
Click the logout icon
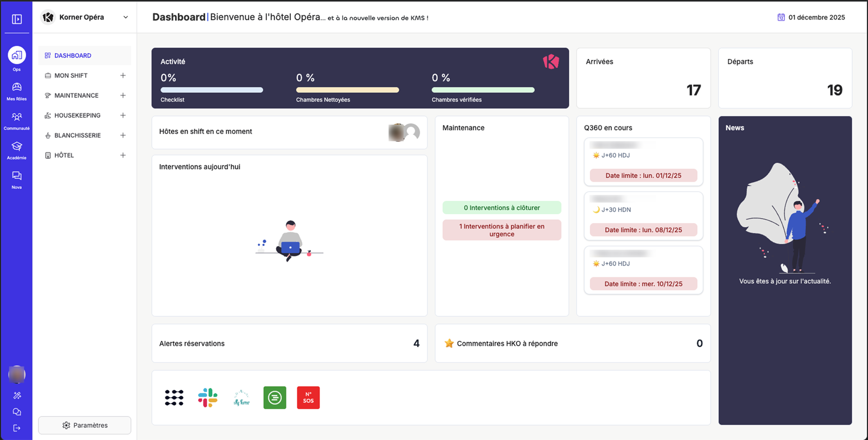[17, 428]
